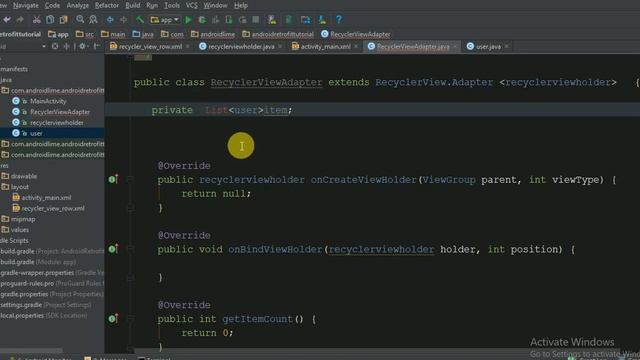Click the Redo arrow in the toolbar
Screen dimensions: 640x360
(x=20, y=20)
